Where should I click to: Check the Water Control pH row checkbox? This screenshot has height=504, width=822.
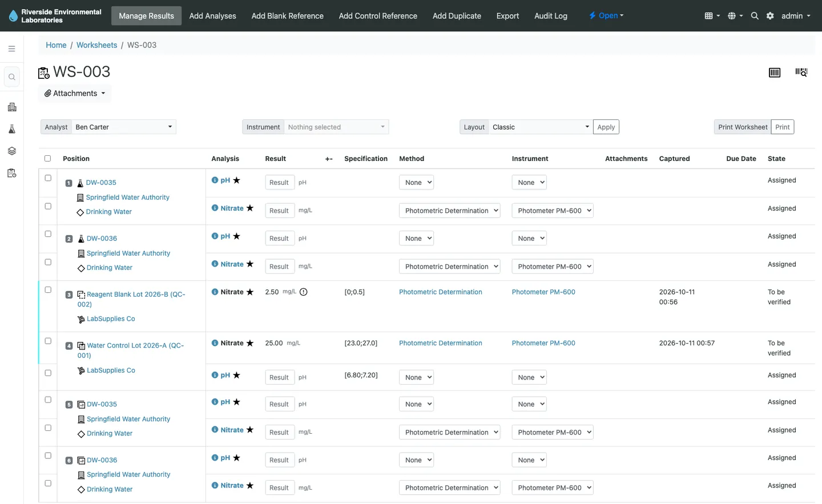click(x=48, y=373)
